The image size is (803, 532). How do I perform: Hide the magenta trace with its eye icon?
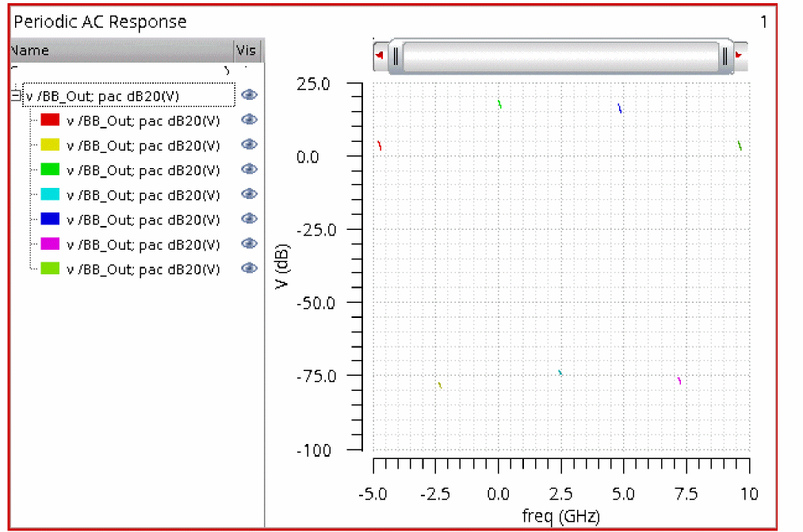(x=249, y=243)
